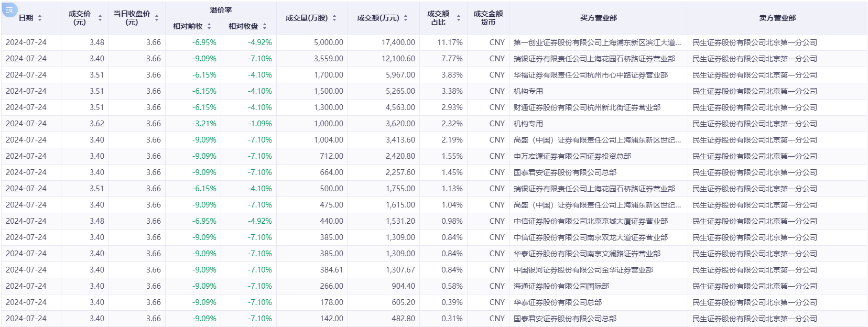Sort by 相对收盘 premium rate arrows
The width and height of the screenshot is (868, 327).
pyautogui.click(x=265, y=26)
